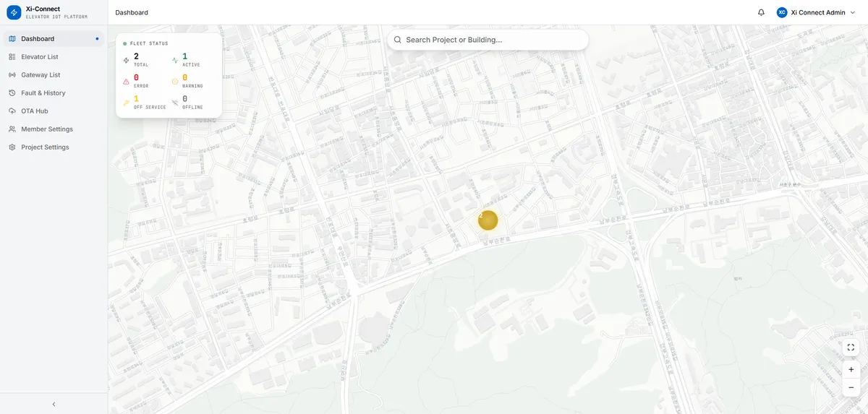
Task: Focus the Search Project or Building field
Action: [x=492, y=40]
